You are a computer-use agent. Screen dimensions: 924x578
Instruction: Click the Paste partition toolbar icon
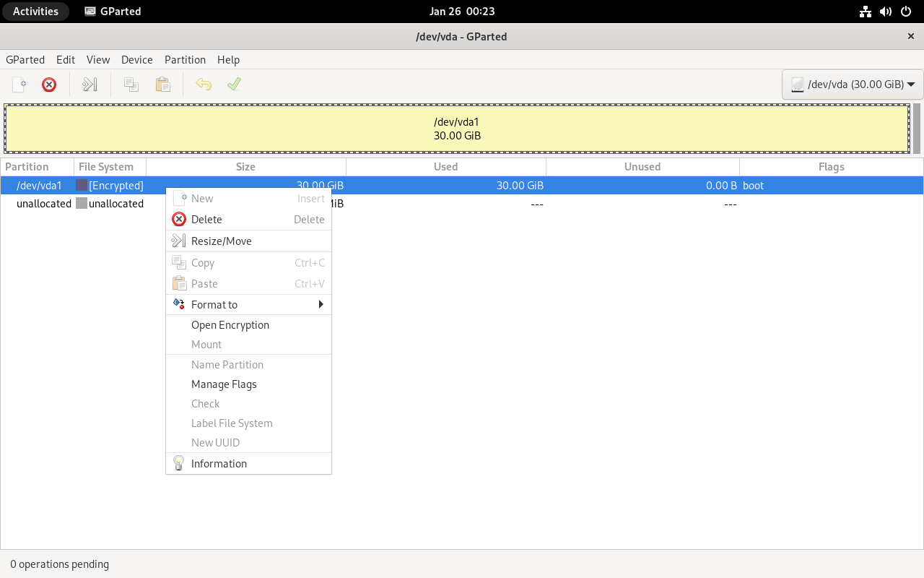click(x=163, y=85)
